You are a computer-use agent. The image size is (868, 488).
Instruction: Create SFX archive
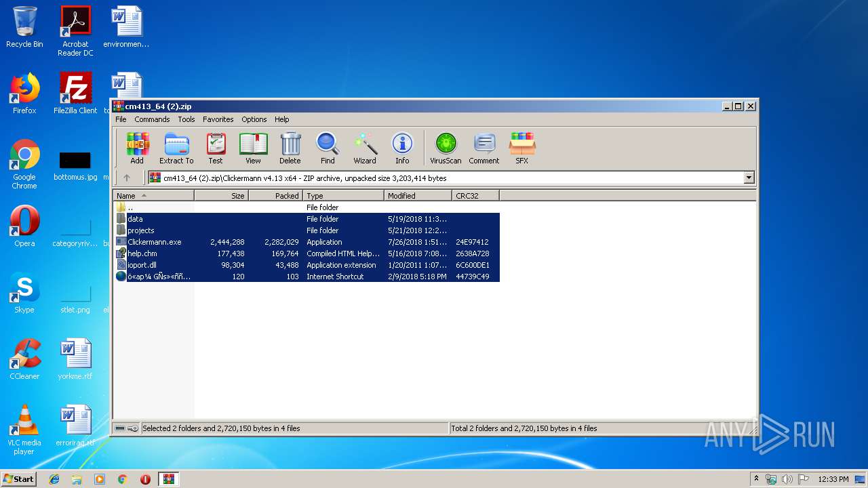[521, 148]
